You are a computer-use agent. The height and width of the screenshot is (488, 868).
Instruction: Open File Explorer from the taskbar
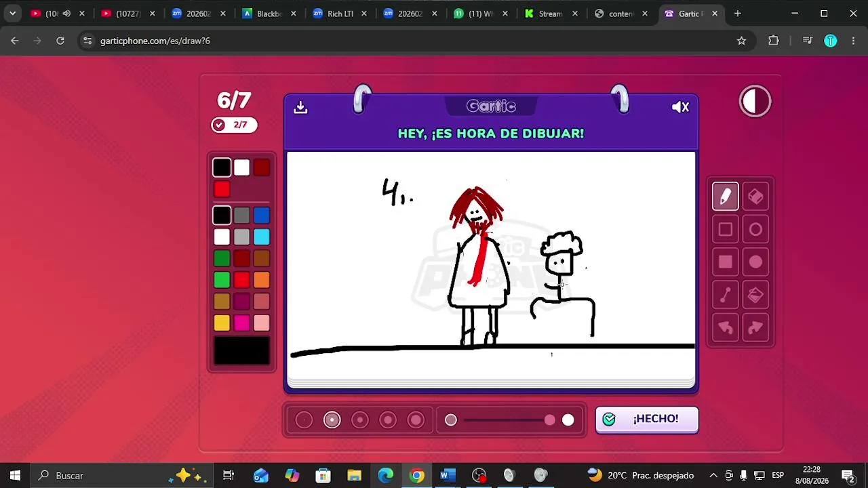pyautogui.click(x=354, y=476)
